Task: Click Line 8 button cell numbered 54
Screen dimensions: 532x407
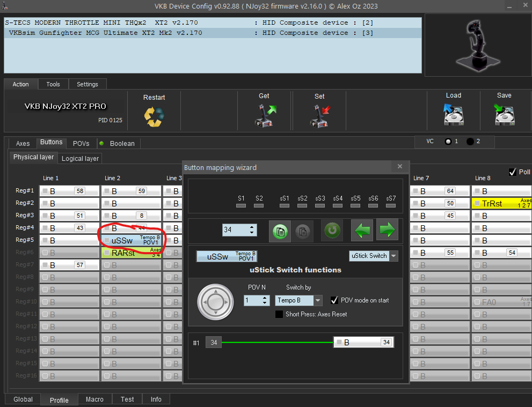Action: coord(501,253)
